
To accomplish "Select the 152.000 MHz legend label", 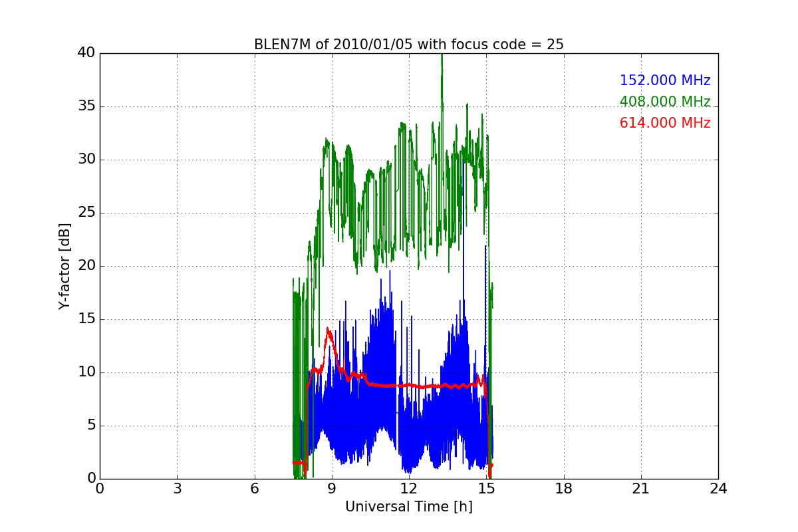I will [665, 80].
